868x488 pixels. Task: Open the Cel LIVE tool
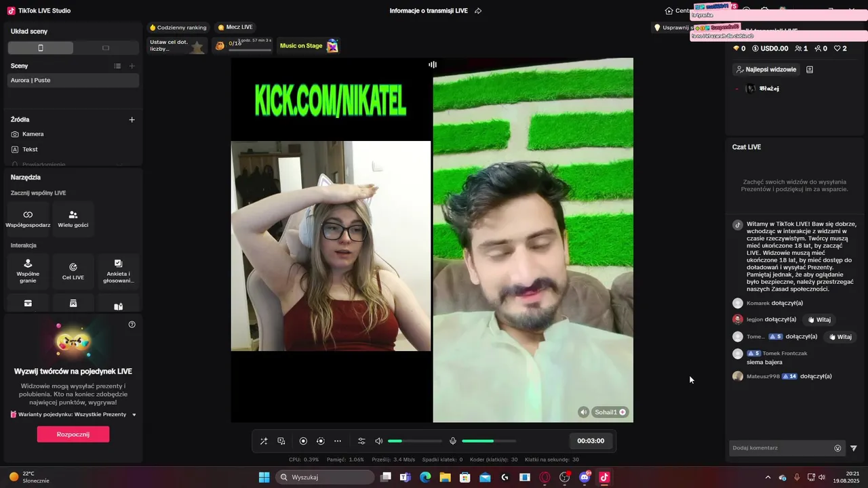tap(73, 271)
